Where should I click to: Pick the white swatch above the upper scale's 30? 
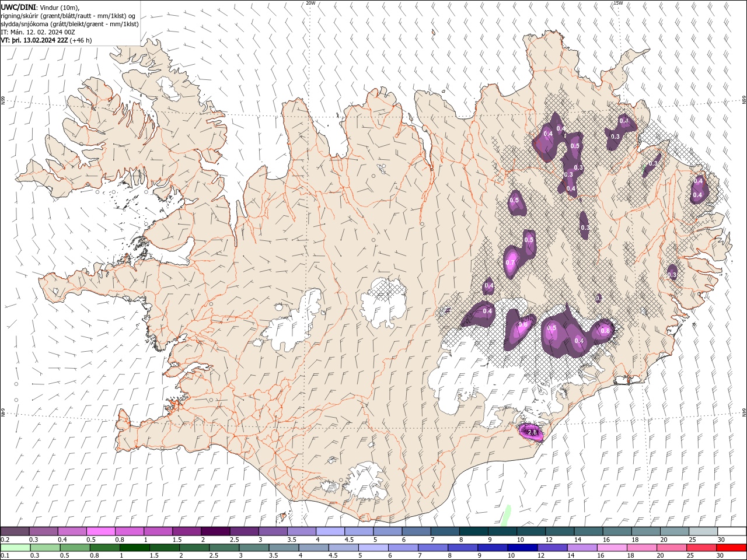tap(732, 531)
